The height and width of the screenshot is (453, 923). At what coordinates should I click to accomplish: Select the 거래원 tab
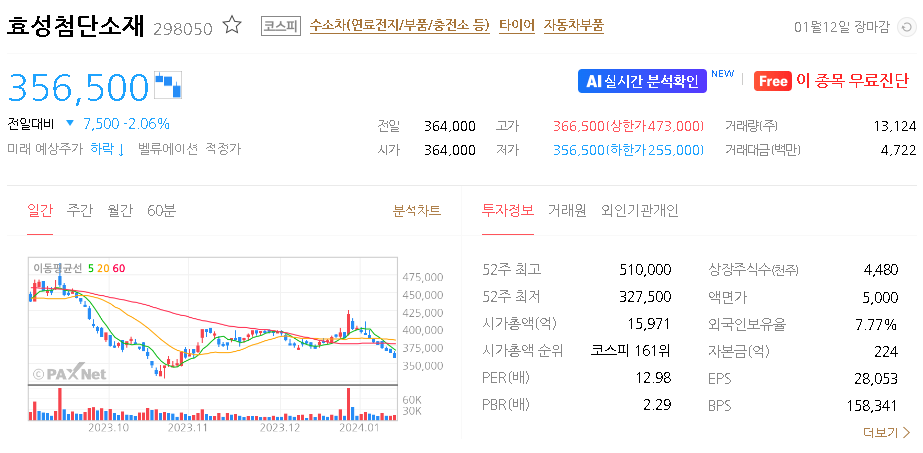point(567,211)
